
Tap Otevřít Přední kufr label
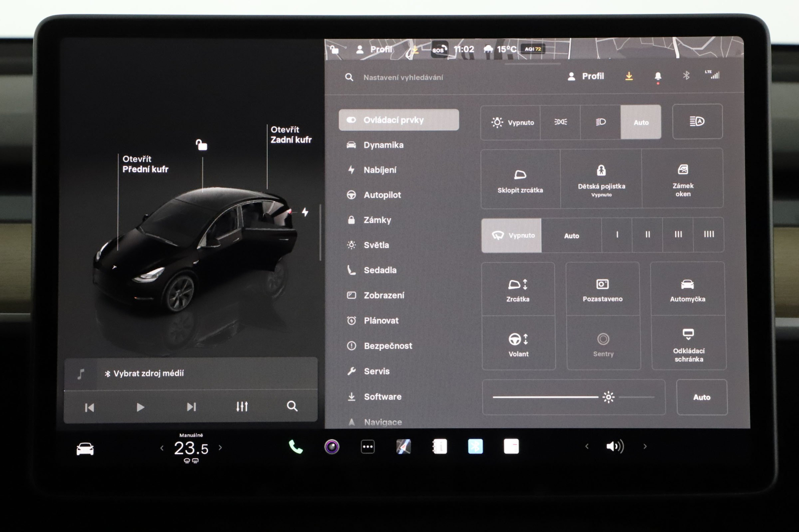pyautogui.click(x=146, y=163)
